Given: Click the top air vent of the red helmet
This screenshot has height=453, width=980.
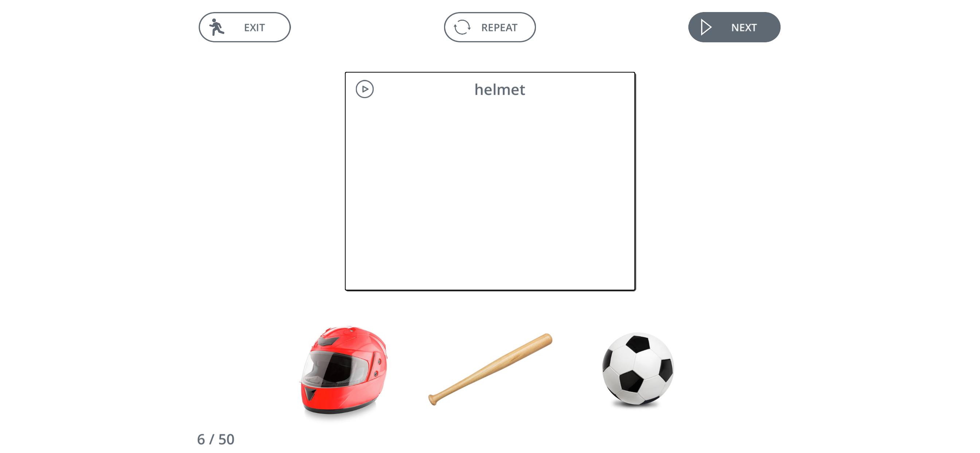Looking at the screenshot, I should tap(328, 341).
